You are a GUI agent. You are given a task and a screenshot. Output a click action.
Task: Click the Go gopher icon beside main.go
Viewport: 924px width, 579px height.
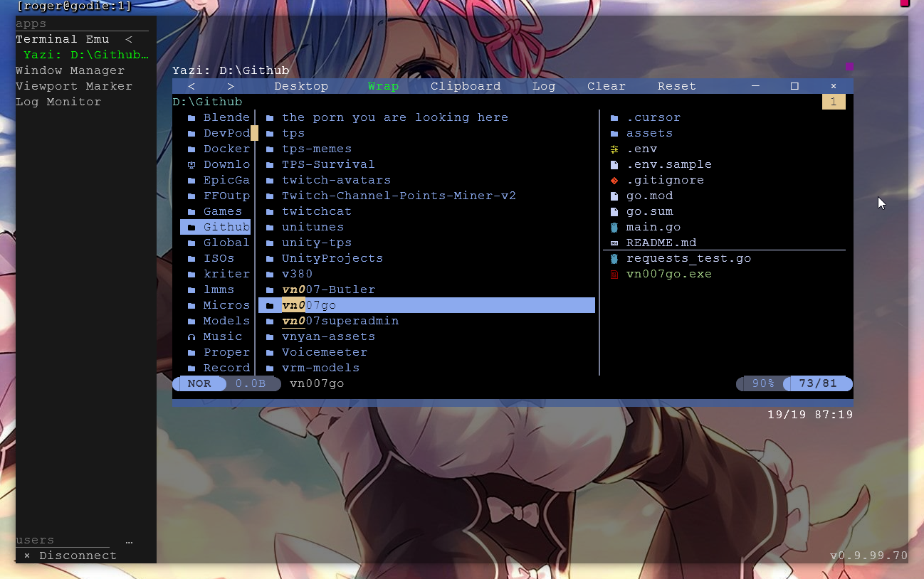pyautogui.click(x=614, y=227)
